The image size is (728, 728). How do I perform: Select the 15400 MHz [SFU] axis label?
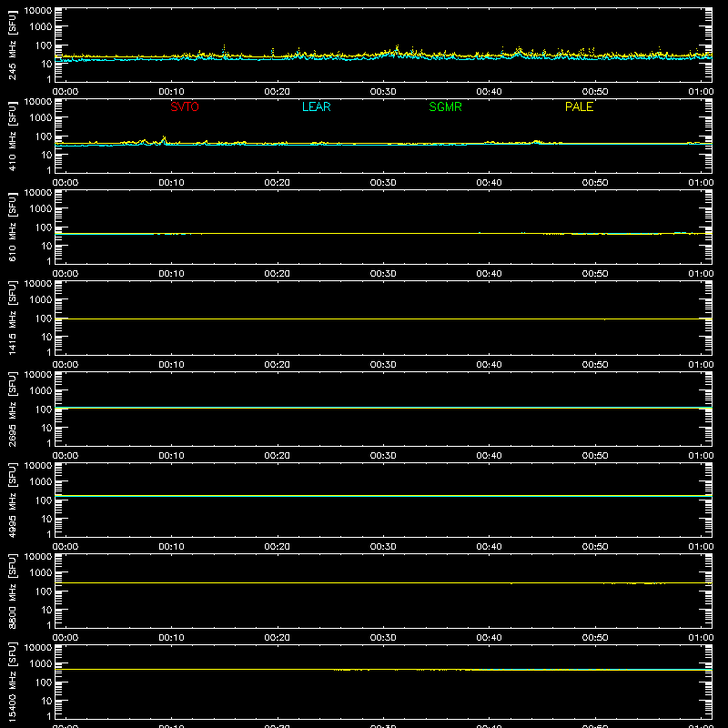pyautogui.click(x=12, y=682)
